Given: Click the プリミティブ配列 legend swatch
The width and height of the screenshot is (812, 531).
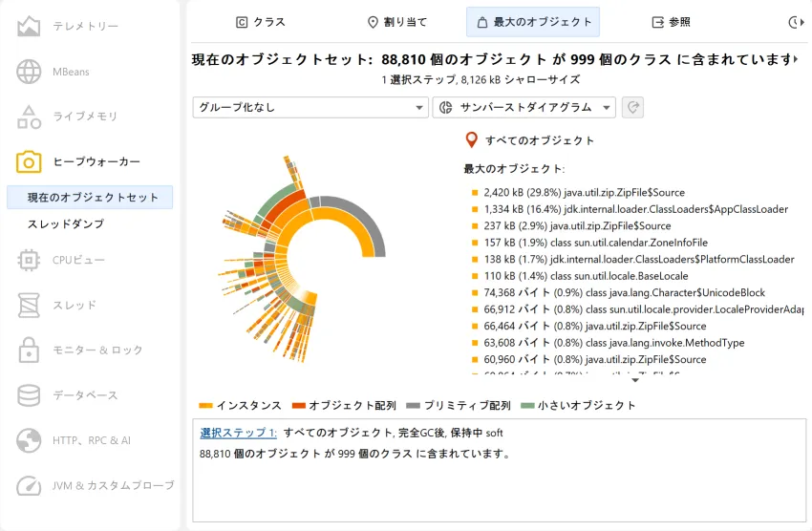Looking at the screenshot, I should click(414, 405).
